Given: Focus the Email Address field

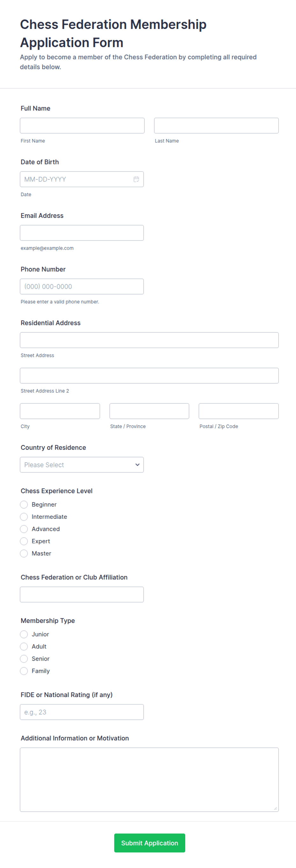Looking at the screenshot, I should [82, 233].
